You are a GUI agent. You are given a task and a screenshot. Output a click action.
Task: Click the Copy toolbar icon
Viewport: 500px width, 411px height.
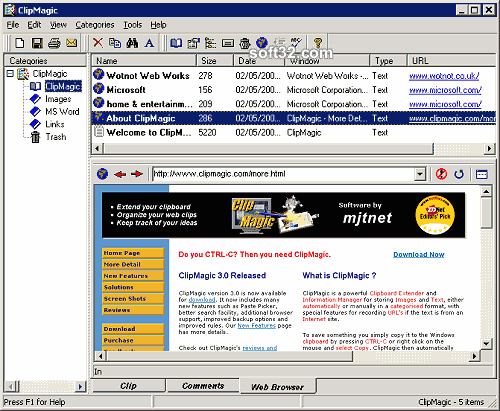point(115,43)
